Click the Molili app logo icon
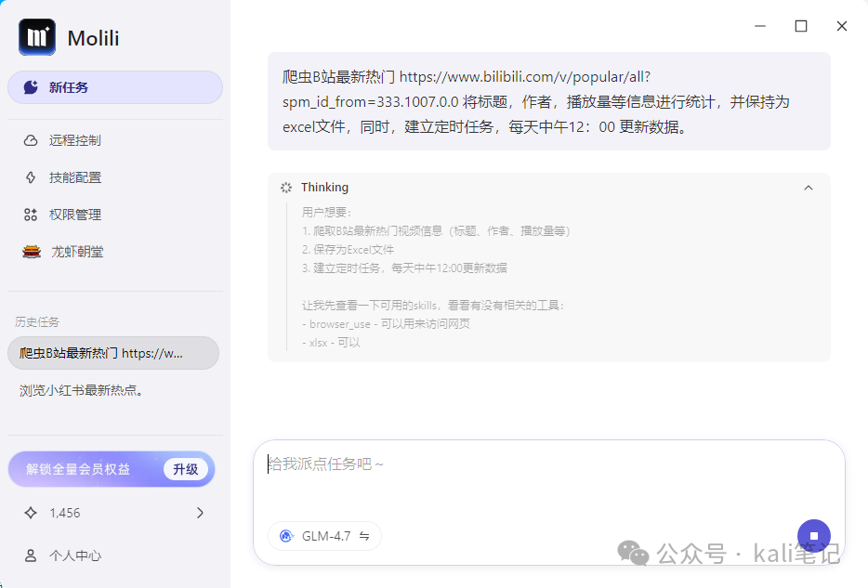 pos(37,37)
